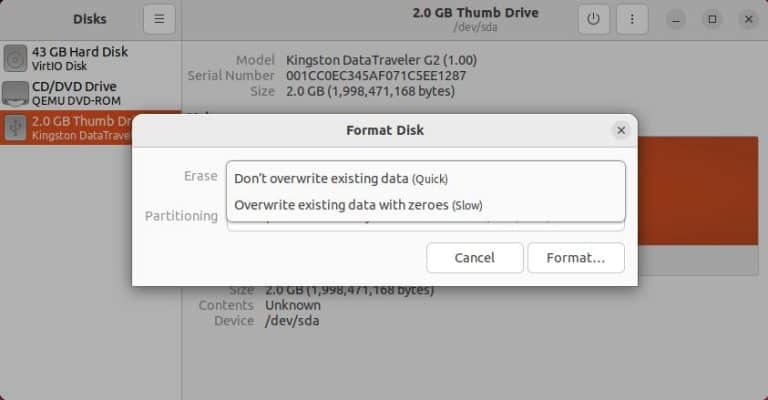Open the Disks hamburger application menu
Image resolution: width=768 pixels, height=400 pixels.
click(159, 19)
